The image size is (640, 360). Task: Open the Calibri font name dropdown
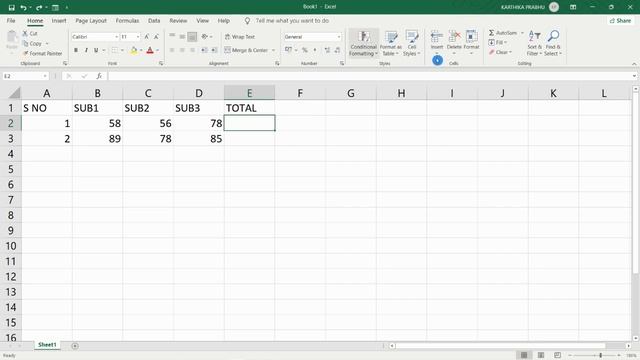click(116, 37)
